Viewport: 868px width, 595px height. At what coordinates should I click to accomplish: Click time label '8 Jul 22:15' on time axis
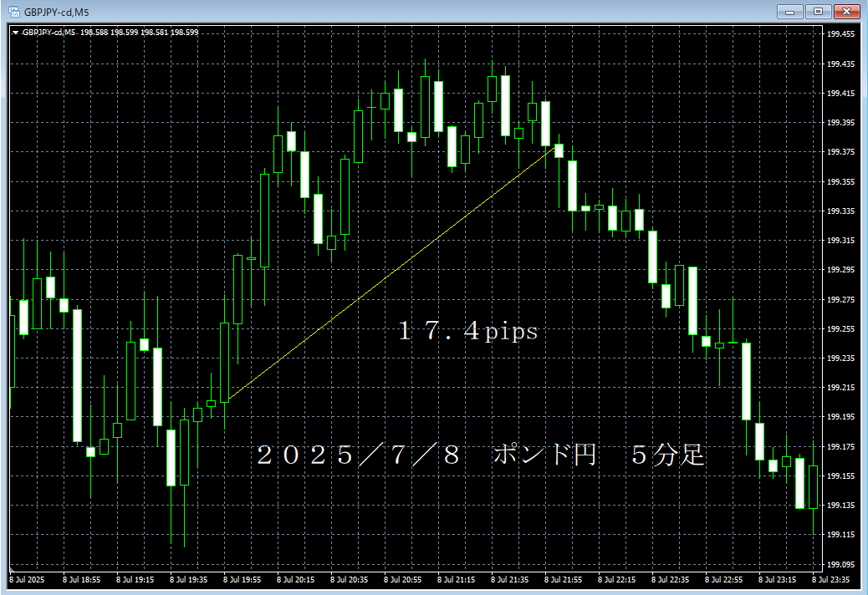616,580
